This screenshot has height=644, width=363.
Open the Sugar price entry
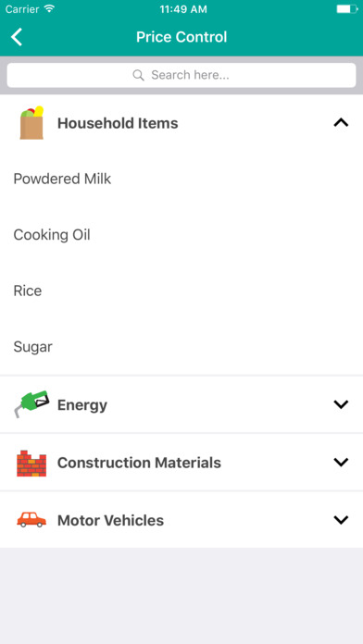[181, 347]
